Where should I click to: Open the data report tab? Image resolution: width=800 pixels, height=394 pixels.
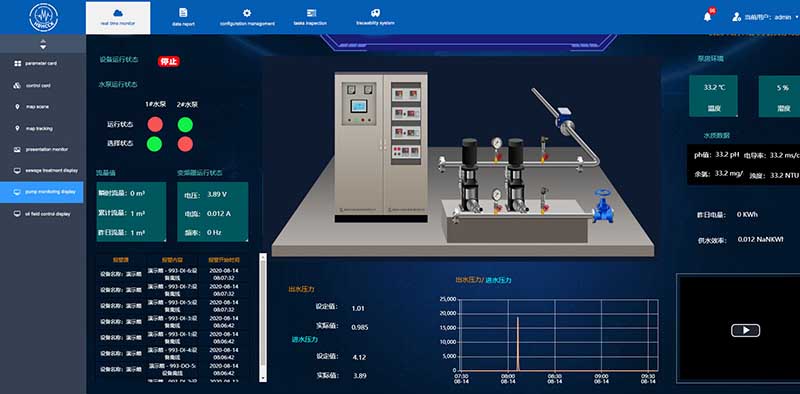point(183,17)
